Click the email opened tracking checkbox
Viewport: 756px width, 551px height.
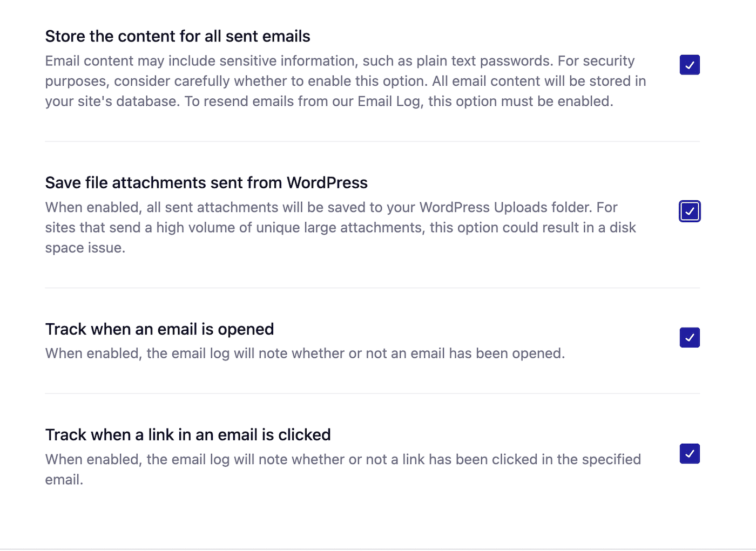(x=690, y=337)
